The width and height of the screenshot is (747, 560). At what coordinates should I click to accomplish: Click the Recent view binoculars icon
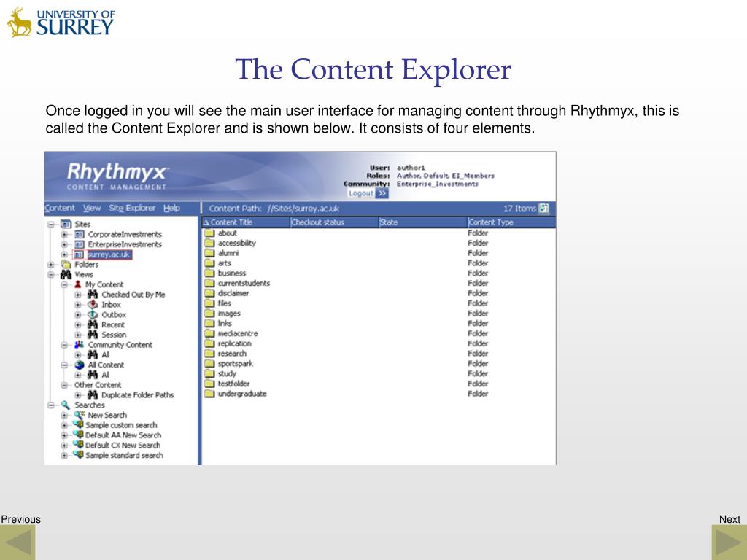coord(93,324)
